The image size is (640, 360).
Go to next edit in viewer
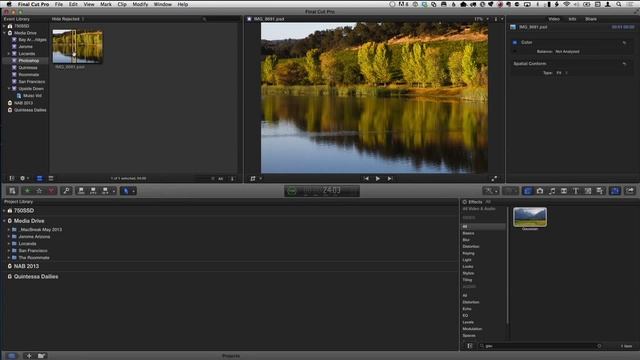pyautogui.click(x=390, y=178)
